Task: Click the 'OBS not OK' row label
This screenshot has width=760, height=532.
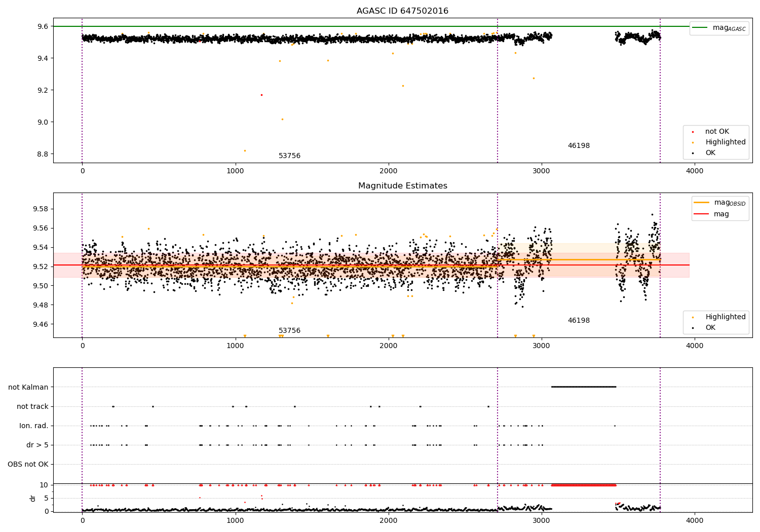Action: coord(28,464)
